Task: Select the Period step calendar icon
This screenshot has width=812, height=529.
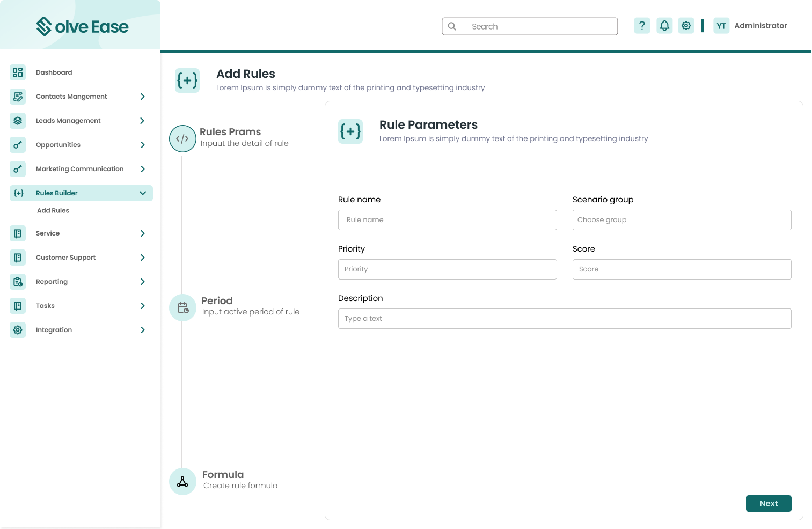Action: pos(182,308)
